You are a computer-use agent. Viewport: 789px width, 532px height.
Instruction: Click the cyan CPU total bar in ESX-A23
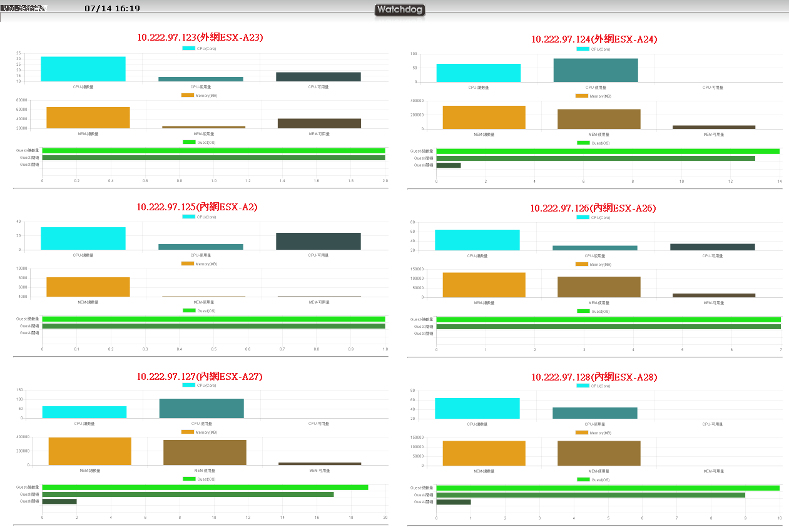(83, 69)
